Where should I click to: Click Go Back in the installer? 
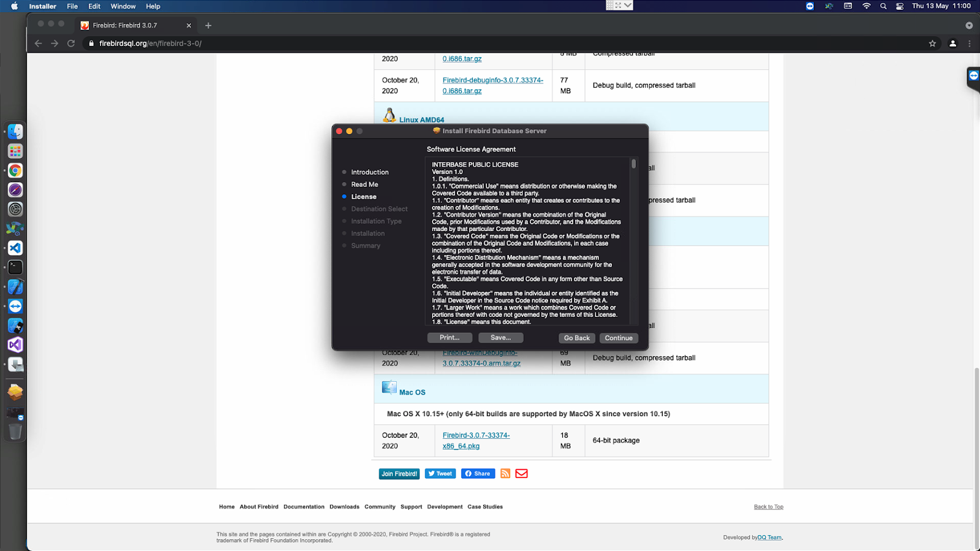pyautogui.click(x=577, y=338)
